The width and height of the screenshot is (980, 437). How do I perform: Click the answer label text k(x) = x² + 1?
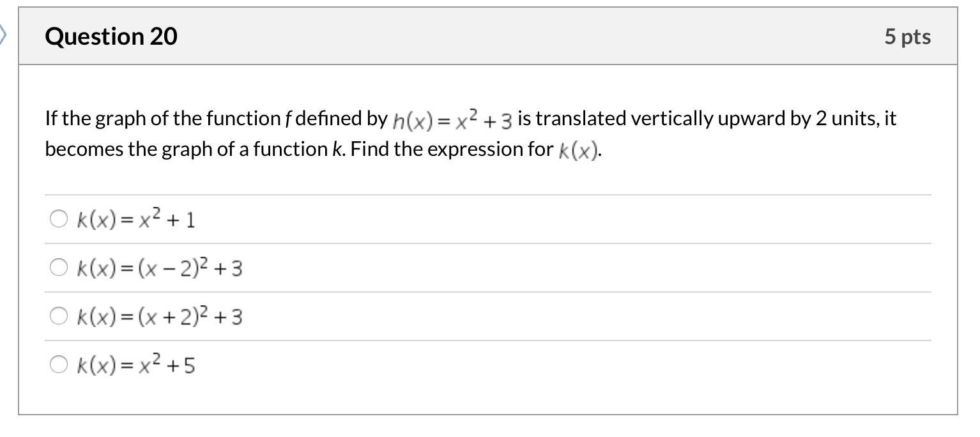click(136, 220)
